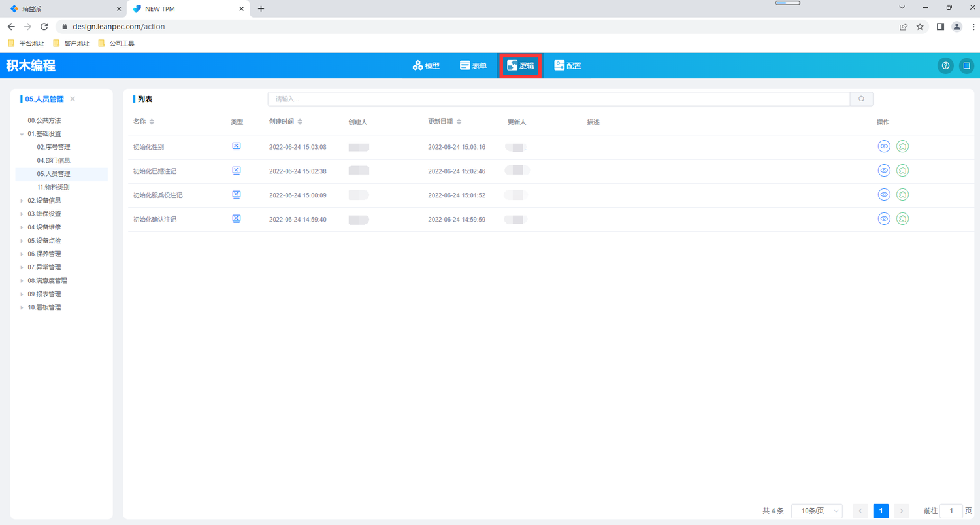
Task: Switch to the 配置 tab
Action: click(567, 65)
